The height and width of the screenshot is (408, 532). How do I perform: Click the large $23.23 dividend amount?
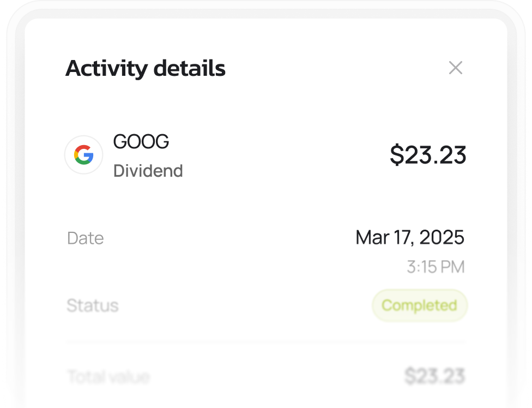[428, 155]
